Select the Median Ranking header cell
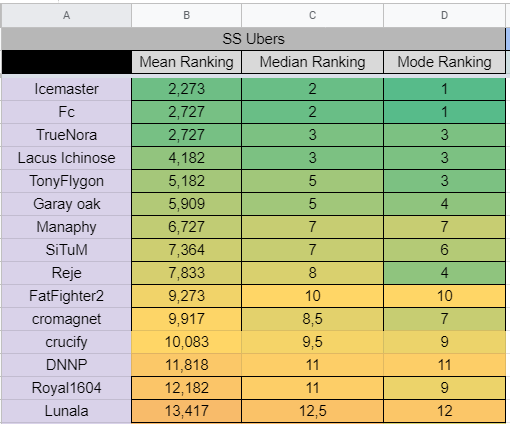510x424 pixels. click(312, 62)
